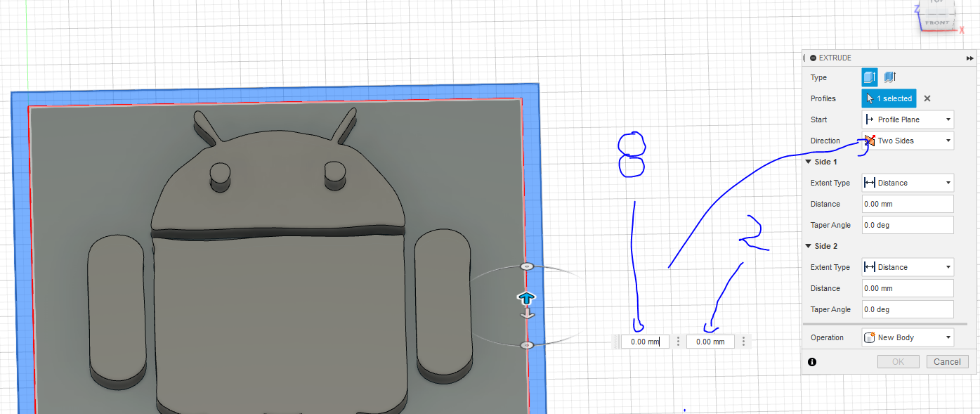980x414 pixels.
Task: Collapse the Side 1 section
Action: coord(809,162)
